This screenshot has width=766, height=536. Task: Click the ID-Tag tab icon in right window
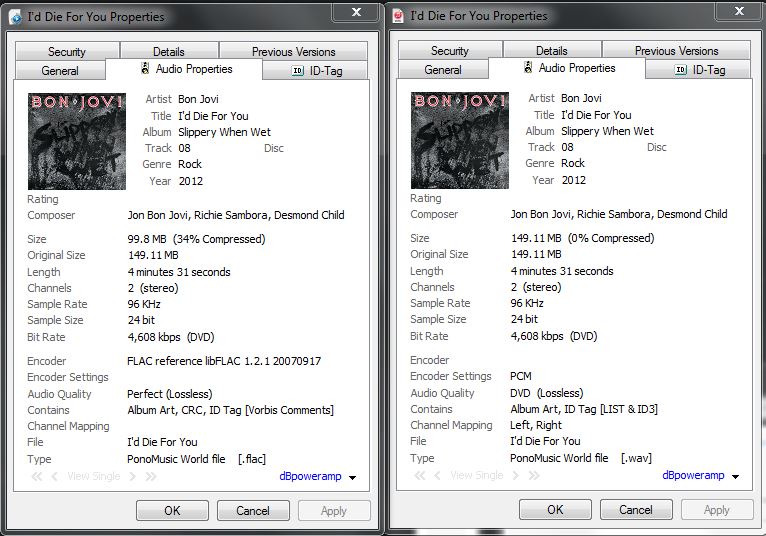681,70
